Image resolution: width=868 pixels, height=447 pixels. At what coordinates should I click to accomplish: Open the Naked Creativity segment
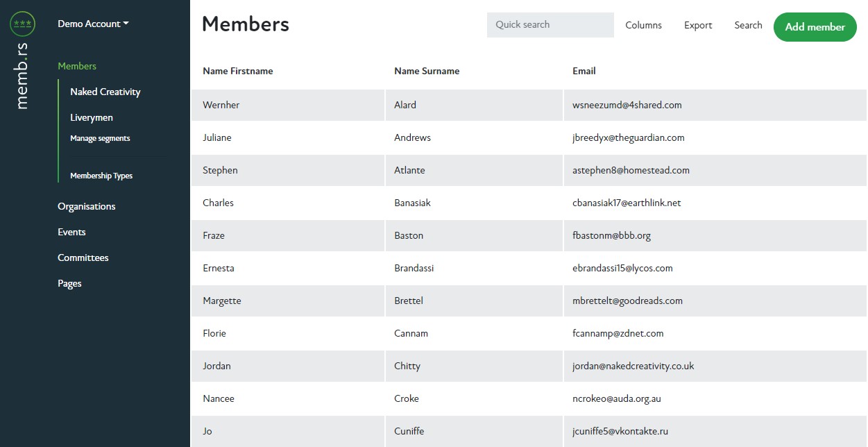tap(105, 91)
